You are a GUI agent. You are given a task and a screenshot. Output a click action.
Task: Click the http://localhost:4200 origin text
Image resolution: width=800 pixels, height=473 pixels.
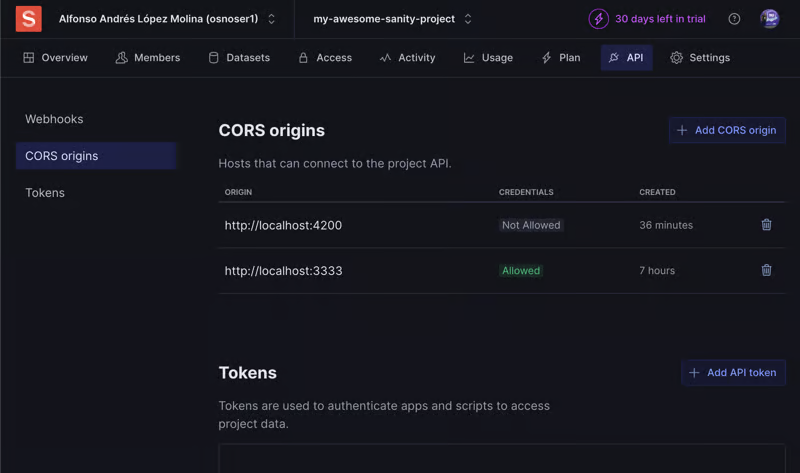coord(283,225)
